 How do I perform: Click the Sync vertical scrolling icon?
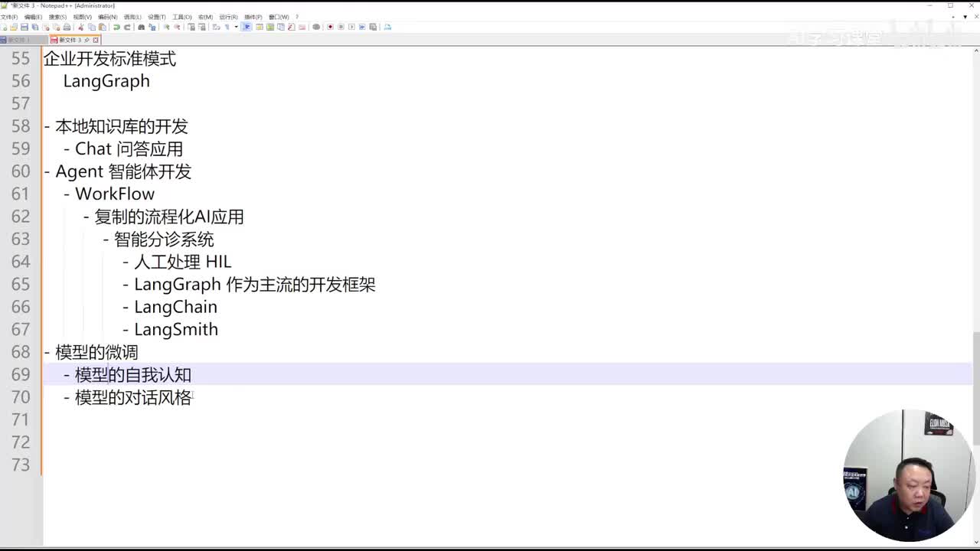point(191,27)
